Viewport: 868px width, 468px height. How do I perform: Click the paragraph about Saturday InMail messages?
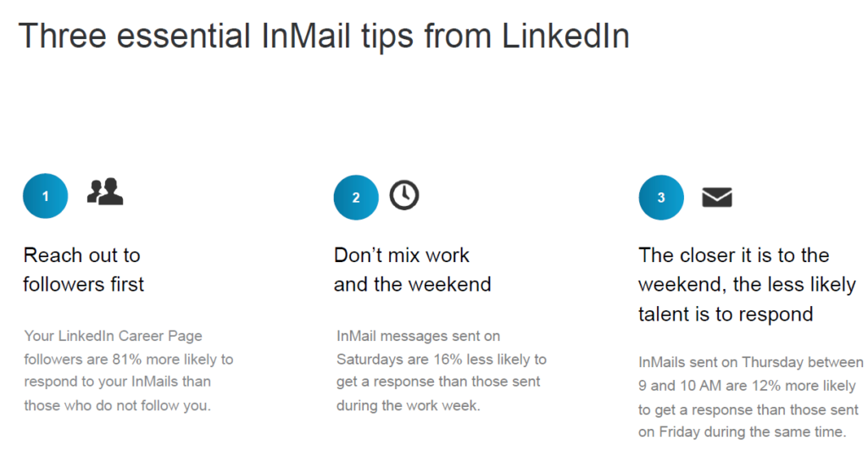(x=441, y=370)
